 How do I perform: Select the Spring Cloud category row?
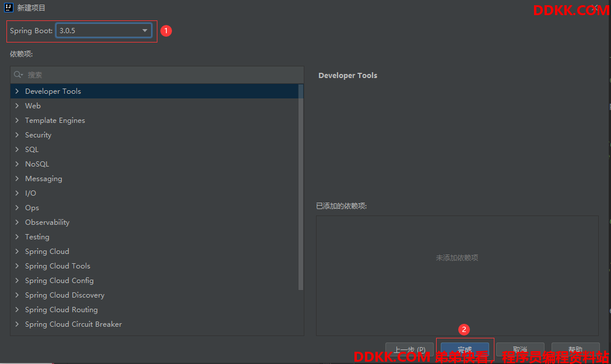[154, 252]
